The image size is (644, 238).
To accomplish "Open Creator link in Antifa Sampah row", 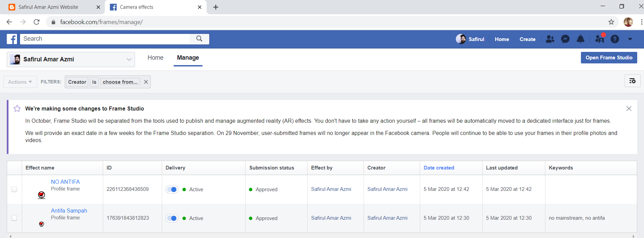I will point(387,218).
